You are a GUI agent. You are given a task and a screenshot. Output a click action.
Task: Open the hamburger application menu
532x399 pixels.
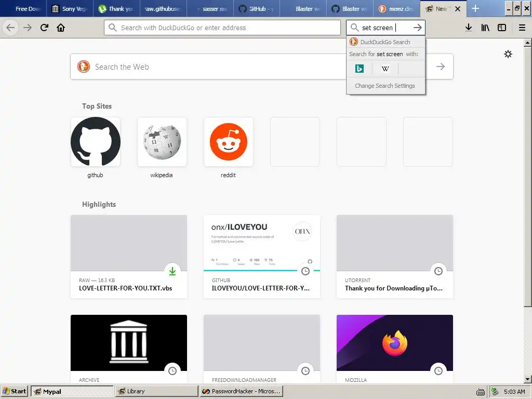522,28
